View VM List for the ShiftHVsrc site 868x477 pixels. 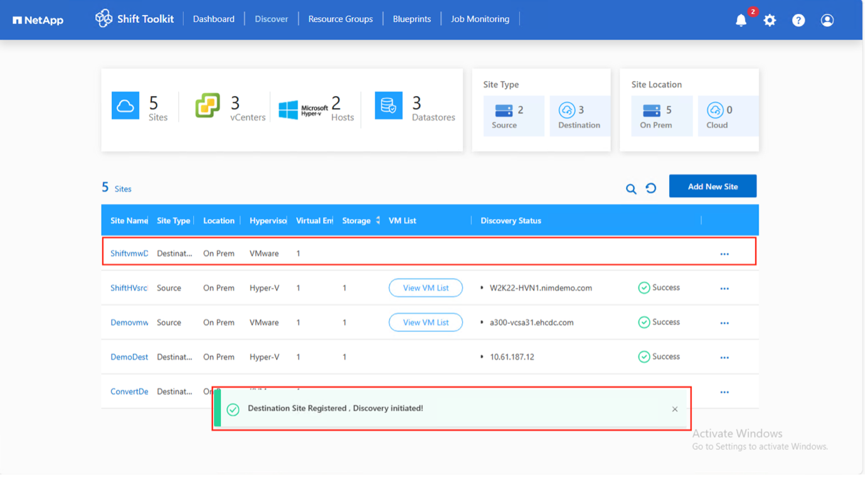tap(426, 288)
